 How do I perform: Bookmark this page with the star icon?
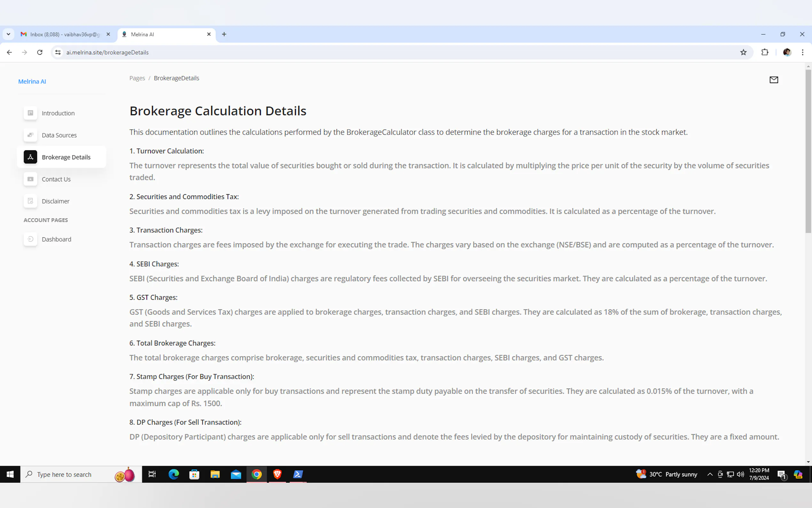pos(743,52)
